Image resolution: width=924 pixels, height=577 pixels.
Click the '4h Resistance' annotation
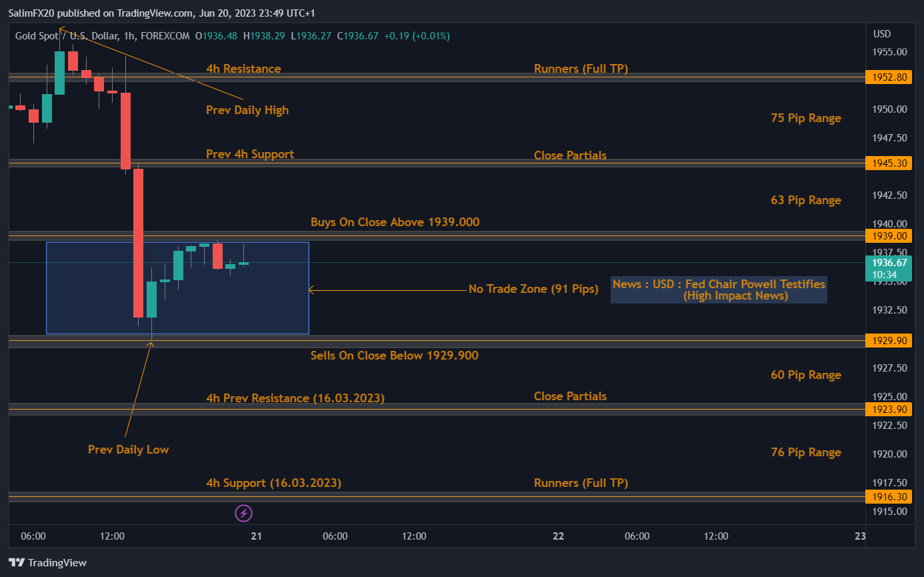[x=243, y=69]
